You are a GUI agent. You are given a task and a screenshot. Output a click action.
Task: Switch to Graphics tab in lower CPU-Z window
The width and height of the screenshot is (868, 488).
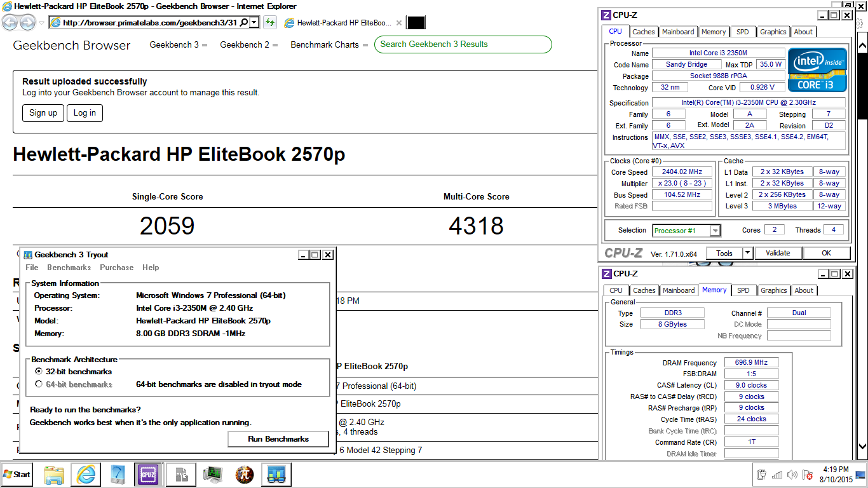point(774,290)
